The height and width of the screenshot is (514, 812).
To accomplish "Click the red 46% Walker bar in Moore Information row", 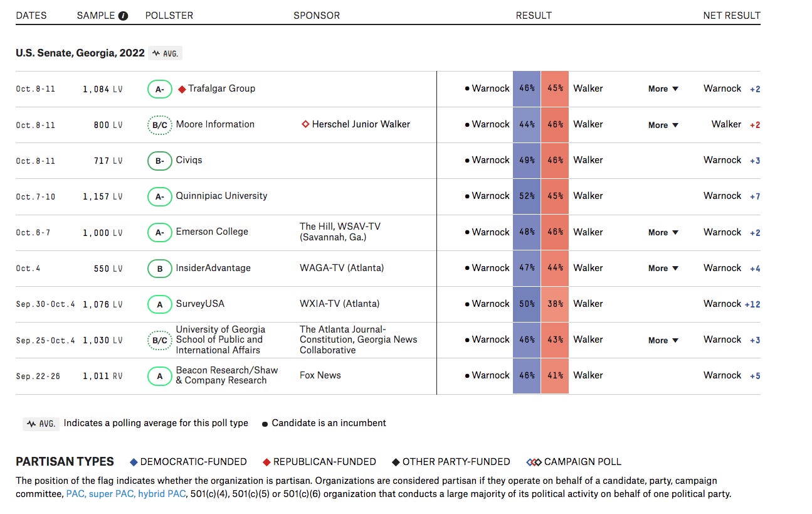I will coord(555,124).
